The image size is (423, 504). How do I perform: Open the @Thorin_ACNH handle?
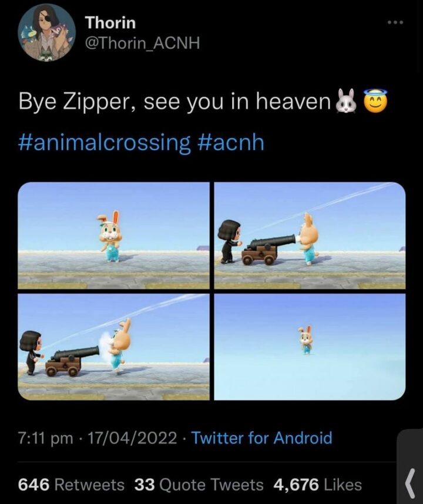pos(142,43)
